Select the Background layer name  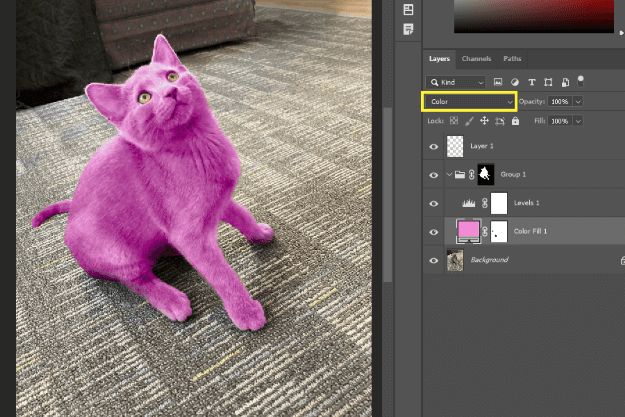click(x=489, y=260)
